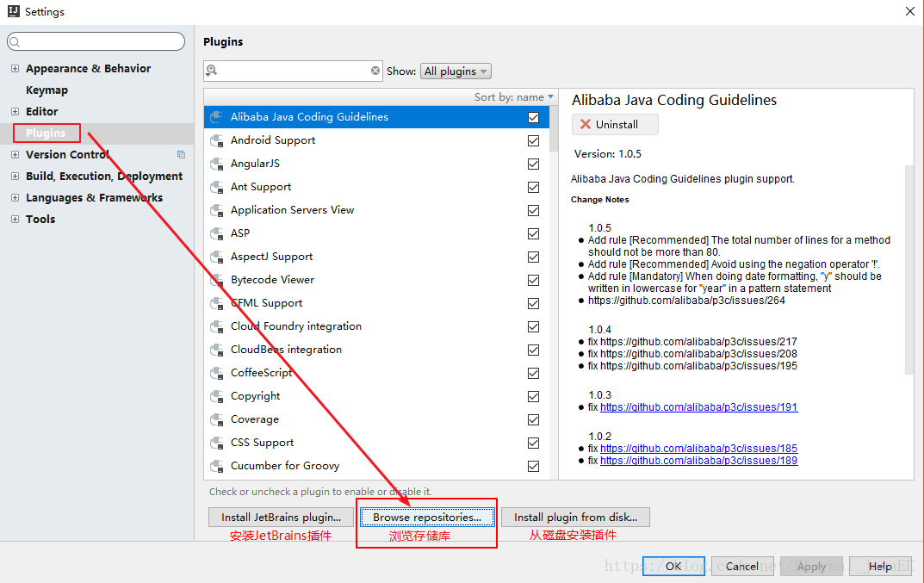
Task: Click the Android Support plugin icon
Action: pyautogui.click(x=217, y=140)
